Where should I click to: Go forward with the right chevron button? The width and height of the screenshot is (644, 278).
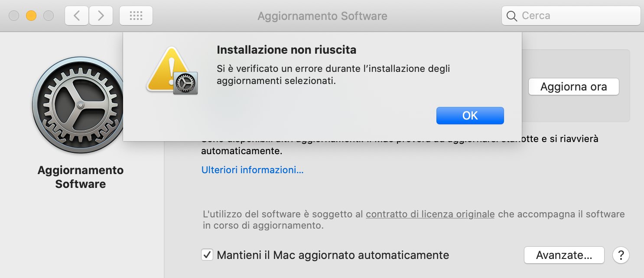tap(101, 16)
